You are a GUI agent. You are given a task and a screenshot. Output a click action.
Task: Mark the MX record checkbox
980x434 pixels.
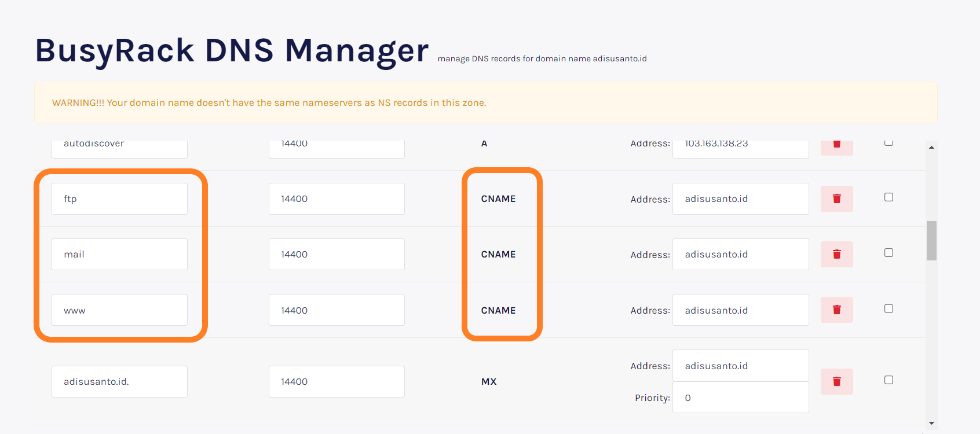click(888, 380)
